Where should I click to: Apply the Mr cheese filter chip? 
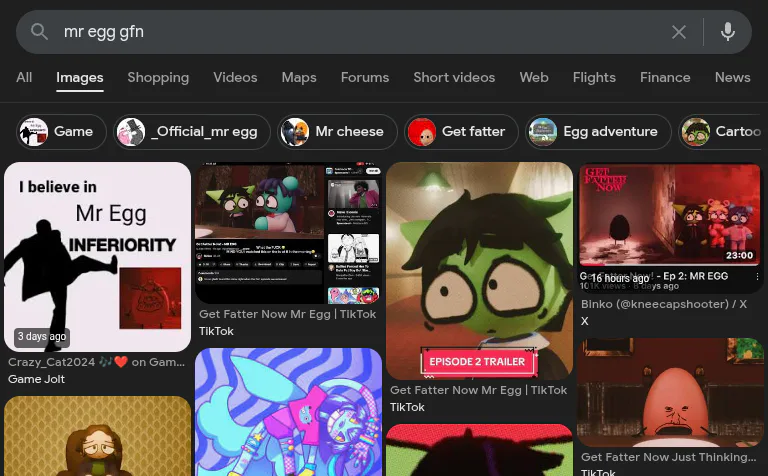(x=337, y=132)
